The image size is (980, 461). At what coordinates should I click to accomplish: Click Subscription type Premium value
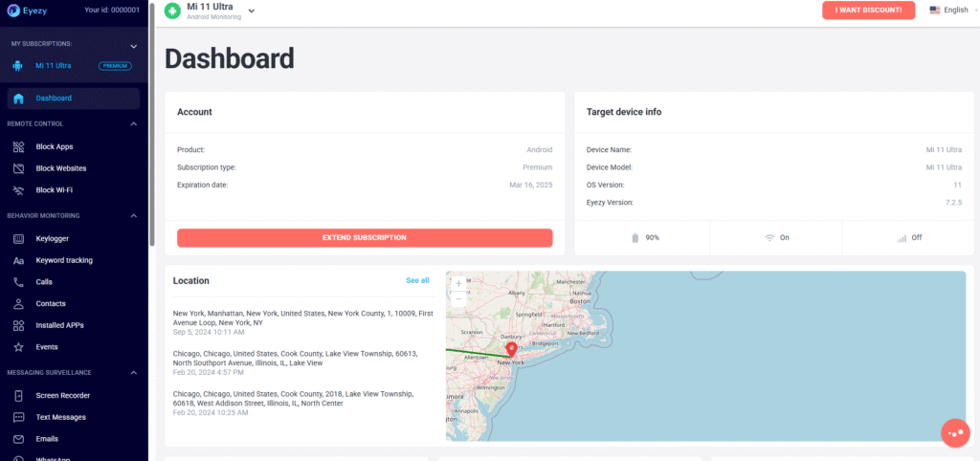538,167
